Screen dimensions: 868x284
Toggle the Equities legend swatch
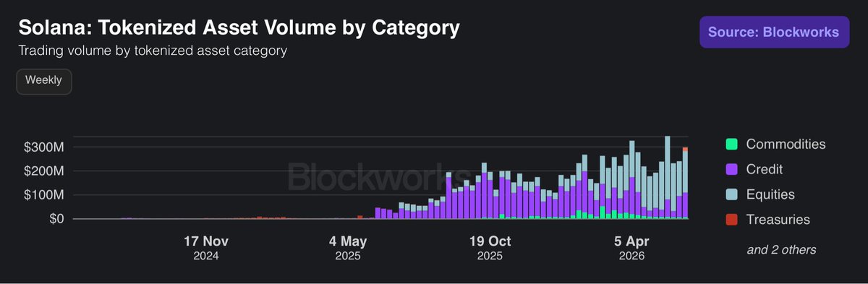tap(731, 194)
